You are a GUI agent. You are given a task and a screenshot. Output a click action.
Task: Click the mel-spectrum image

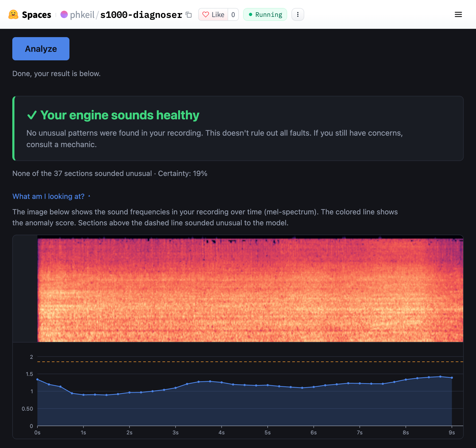tap(250, 290)
